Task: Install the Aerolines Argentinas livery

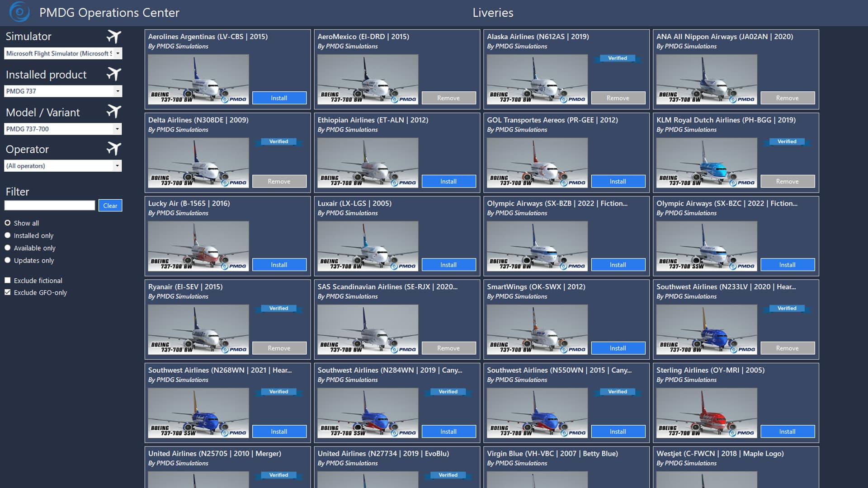Action: (279, 98)
